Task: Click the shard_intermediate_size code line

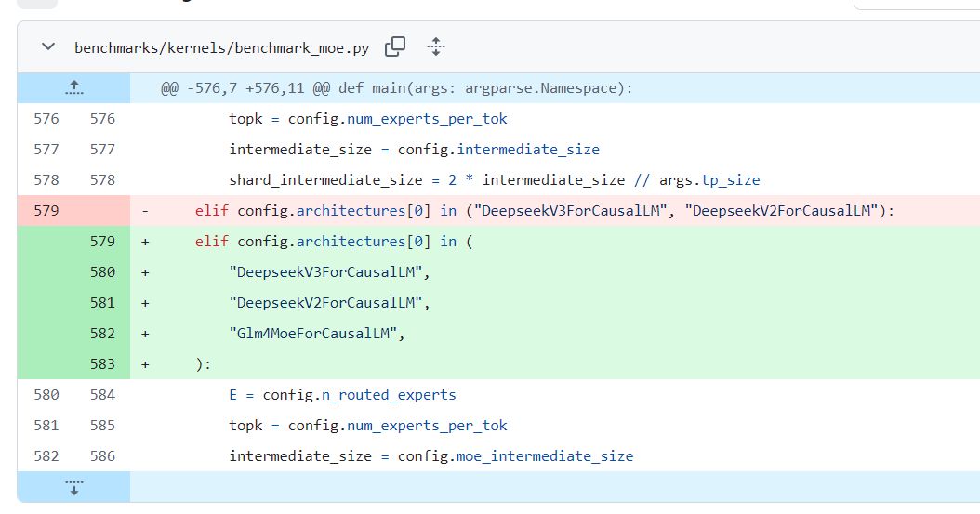Action: (495, 180)
